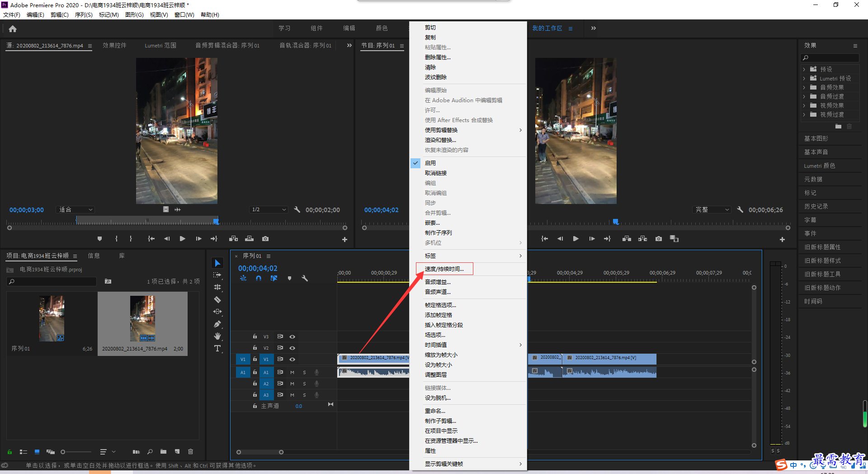The height and width of the screenshot is (474, 868).
Task: Export frame from program monitor camera icon
Action: point(659,239)
